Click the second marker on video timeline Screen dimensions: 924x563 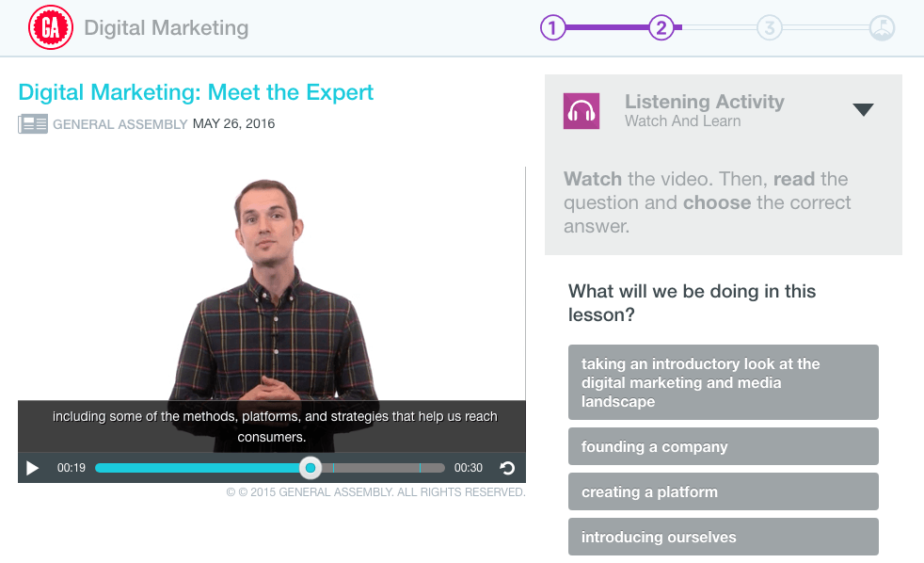pos(420,468)
